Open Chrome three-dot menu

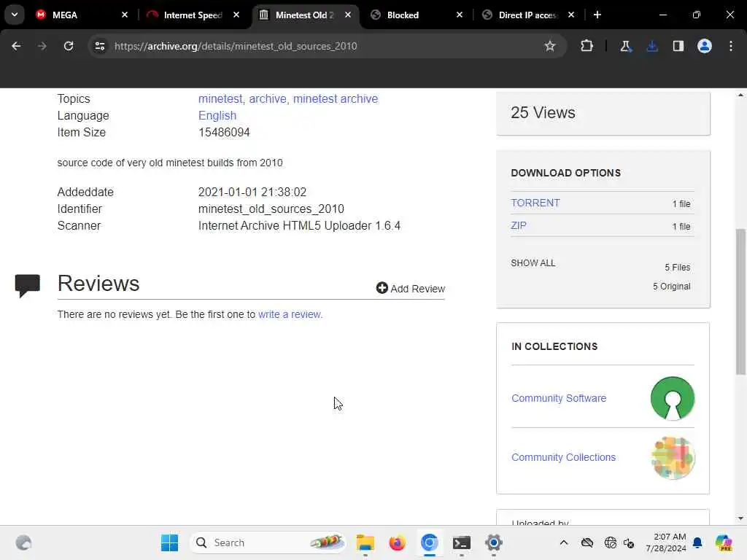click(x=731, y=46)
